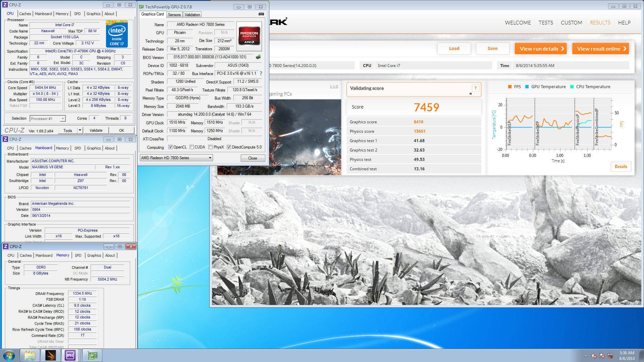Open chart Details button in 3DMark
This screenshot has width=644, height=362.
pos(621,167)
